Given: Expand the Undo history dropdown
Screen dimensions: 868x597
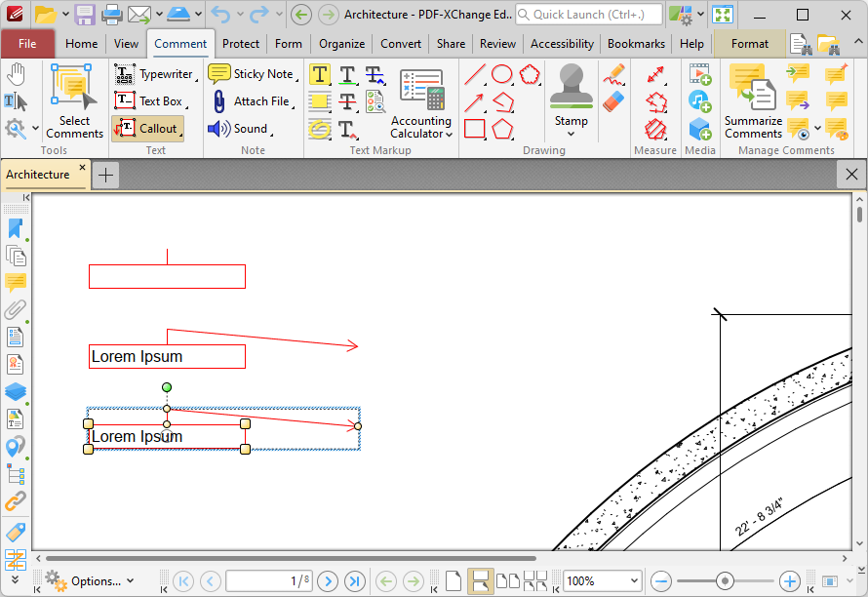Looking at the screenshot, I should pos(240,15).
